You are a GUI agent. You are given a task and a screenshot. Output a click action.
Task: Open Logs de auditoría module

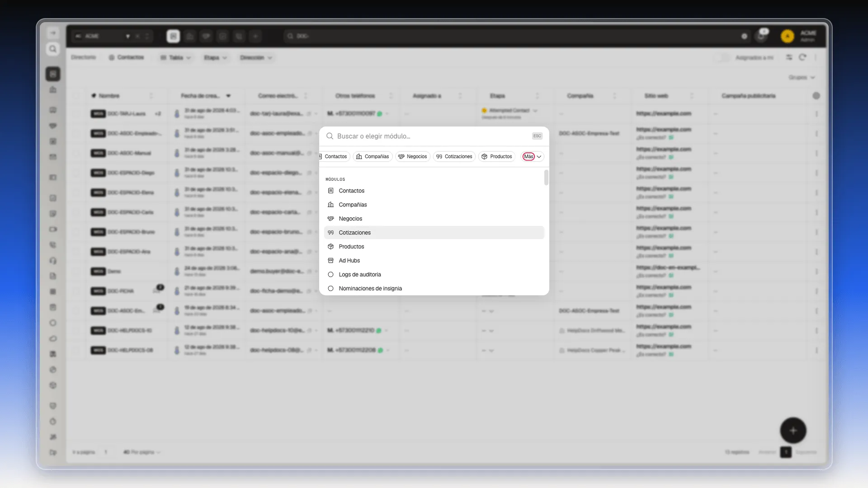tap(434, 275)
